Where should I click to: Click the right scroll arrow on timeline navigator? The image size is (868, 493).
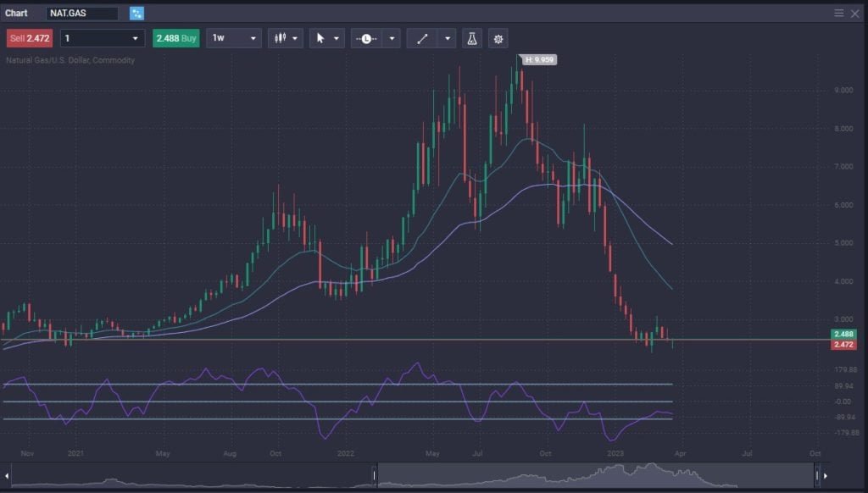coord(826,475)
